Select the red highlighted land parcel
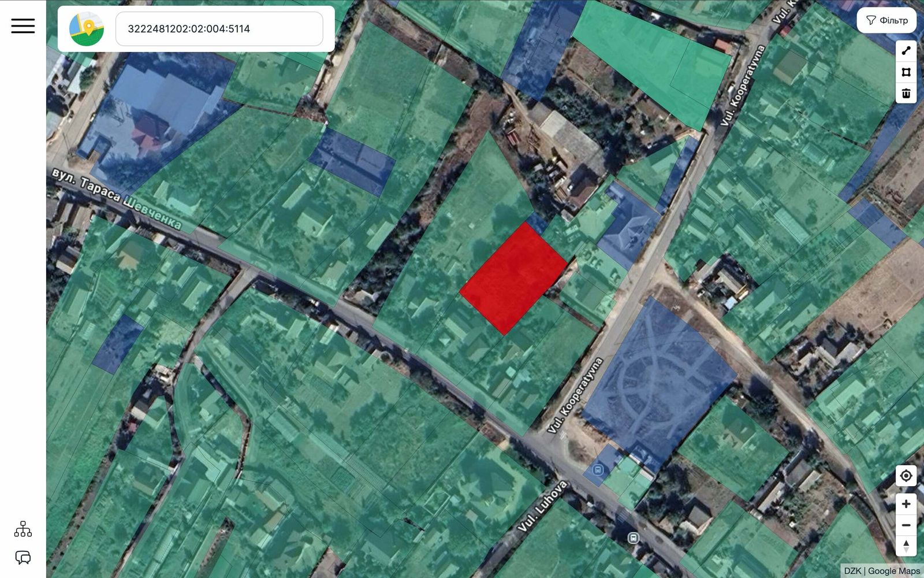 coord(513,277)
